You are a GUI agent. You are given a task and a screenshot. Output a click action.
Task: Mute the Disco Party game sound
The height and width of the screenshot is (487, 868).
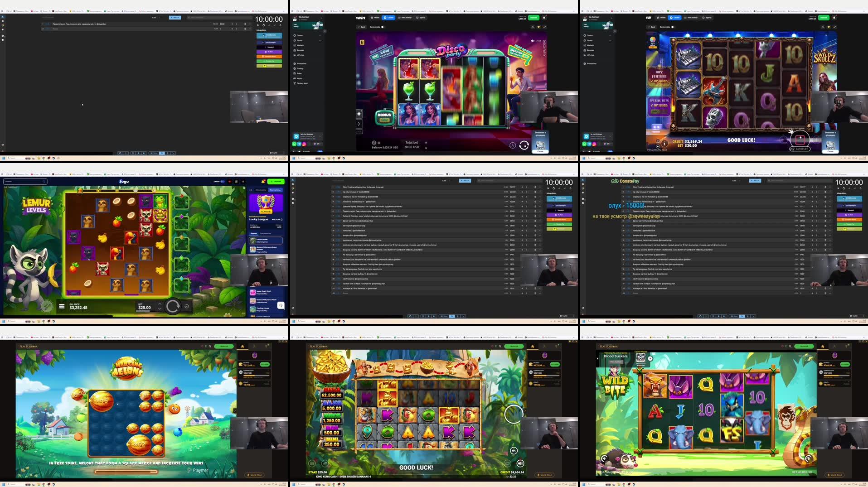pyautogui.click(x=532, y=41)
